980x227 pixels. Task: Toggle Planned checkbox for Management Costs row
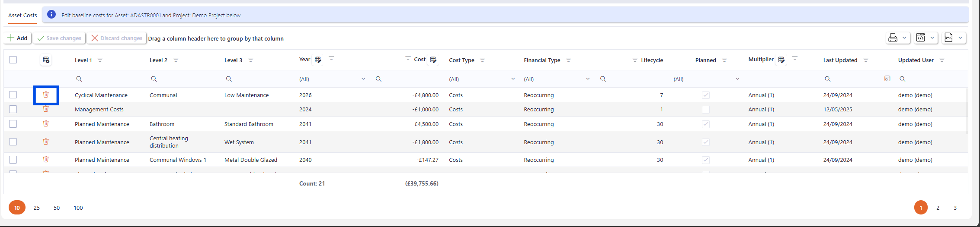point(705,110)
